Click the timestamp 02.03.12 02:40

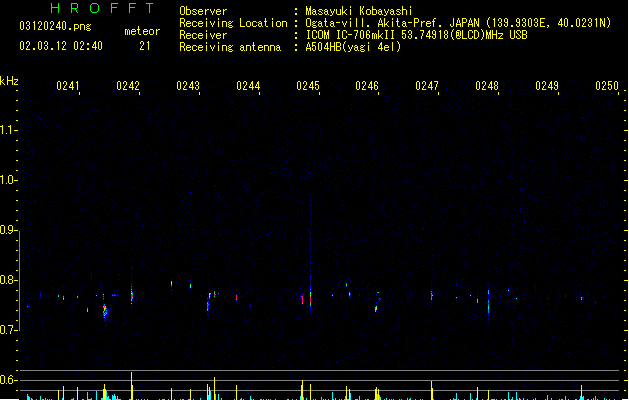(x=61, y=46)
